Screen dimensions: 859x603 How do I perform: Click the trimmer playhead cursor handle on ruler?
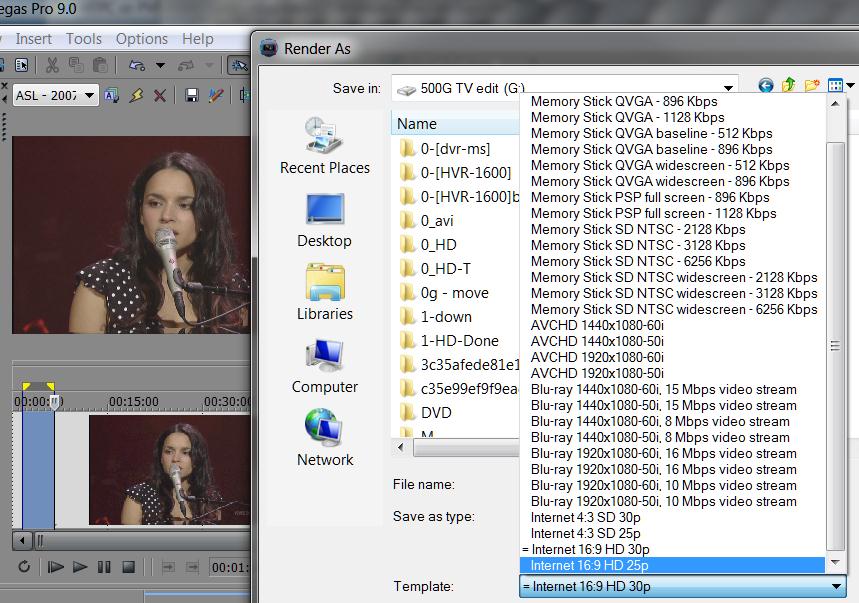tap(54, 403)
